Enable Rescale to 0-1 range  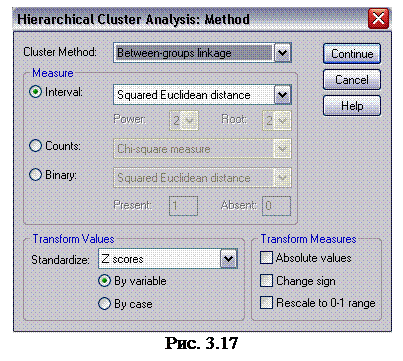[266, 303]
